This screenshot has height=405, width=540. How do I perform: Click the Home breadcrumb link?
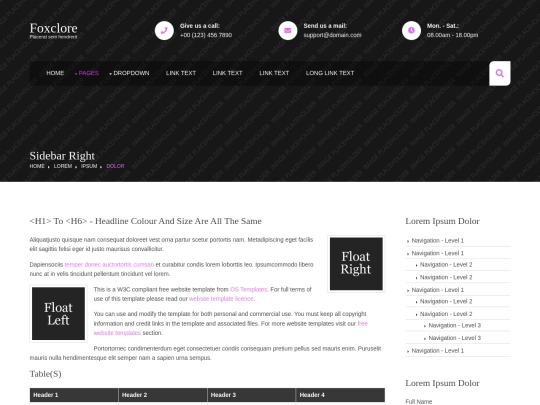37,166
